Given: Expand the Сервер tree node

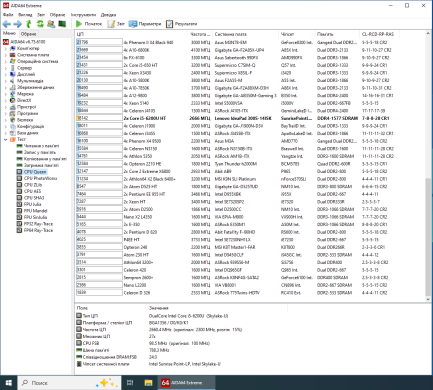Looking at the screenshot, I should pyautogui.click(x=5, y=68).
